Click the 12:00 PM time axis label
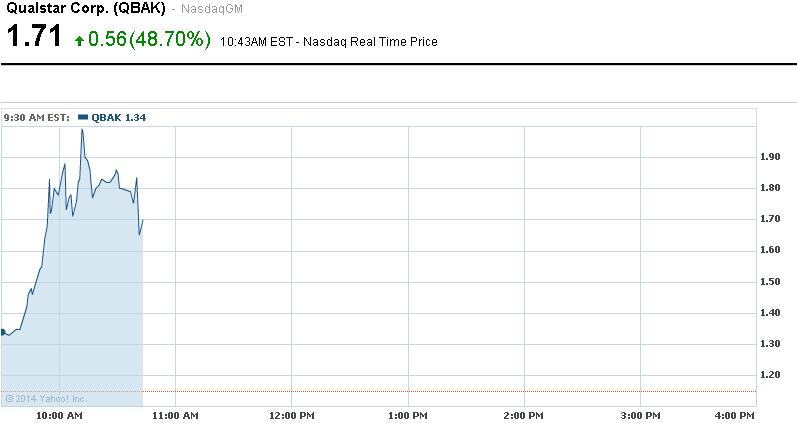 point(291,414)
